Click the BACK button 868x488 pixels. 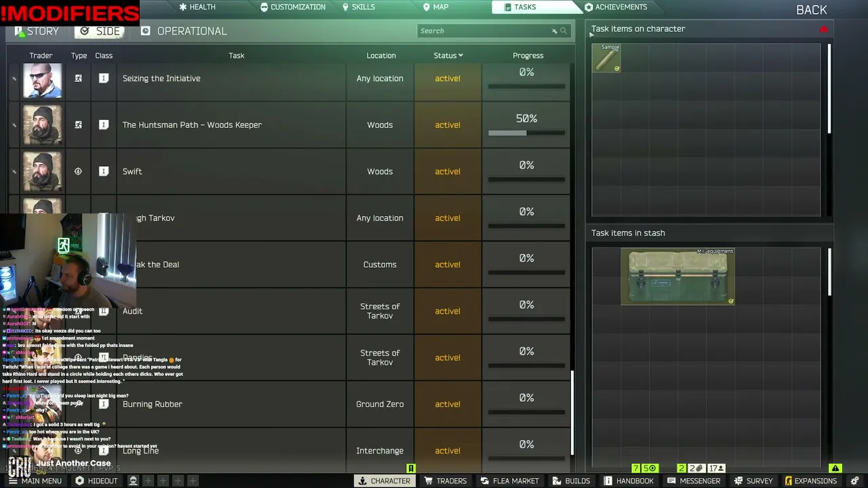811,9
